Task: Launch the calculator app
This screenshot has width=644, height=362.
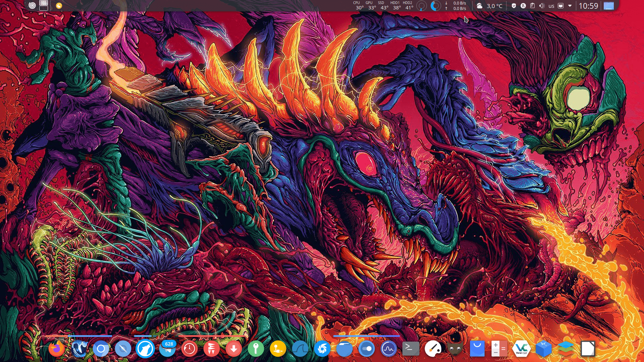Action: 499,349
